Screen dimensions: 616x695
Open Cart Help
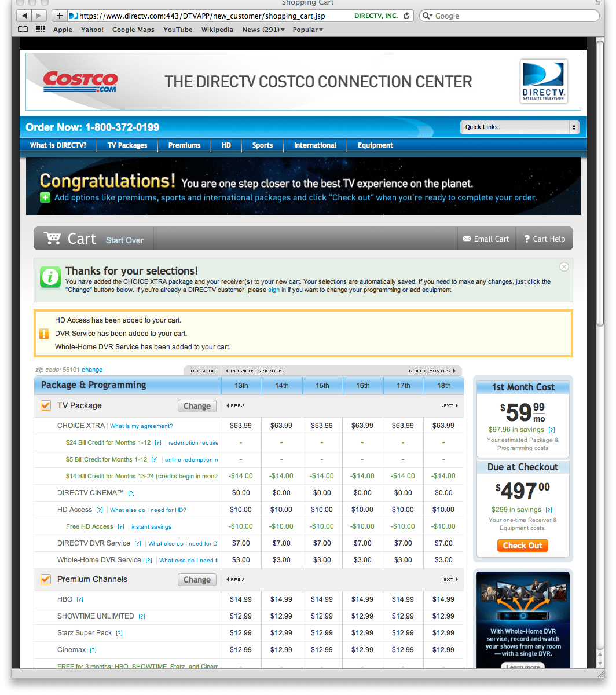[544, 239]
